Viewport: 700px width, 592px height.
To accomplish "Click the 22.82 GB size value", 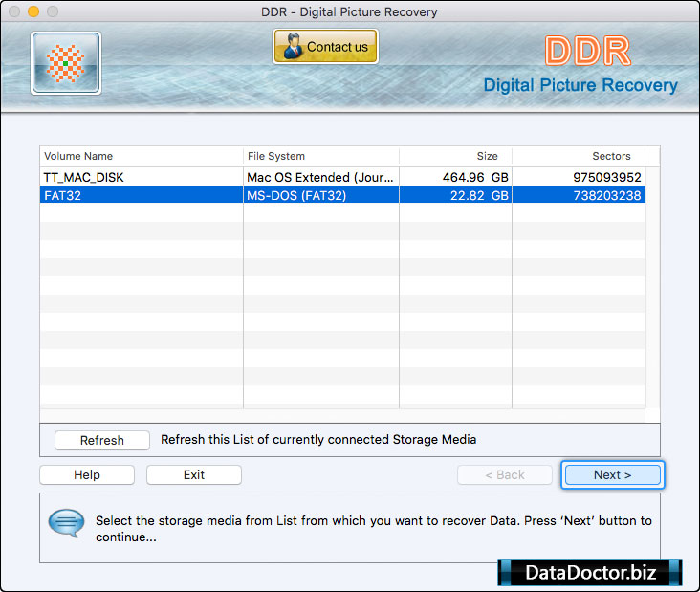I will (x=479, y=195).
